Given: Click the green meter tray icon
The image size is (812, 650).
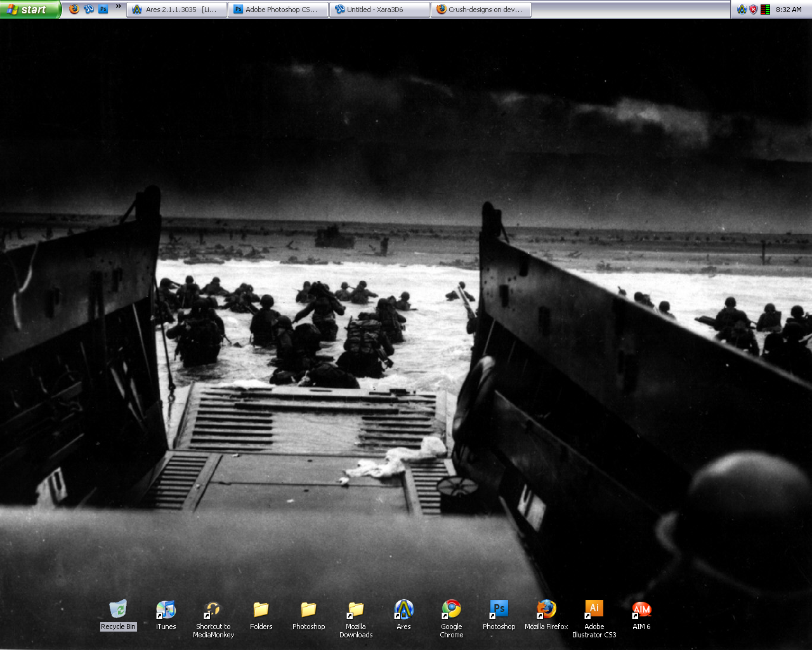Looking at the screenshot, I should (x=766, y=10).
